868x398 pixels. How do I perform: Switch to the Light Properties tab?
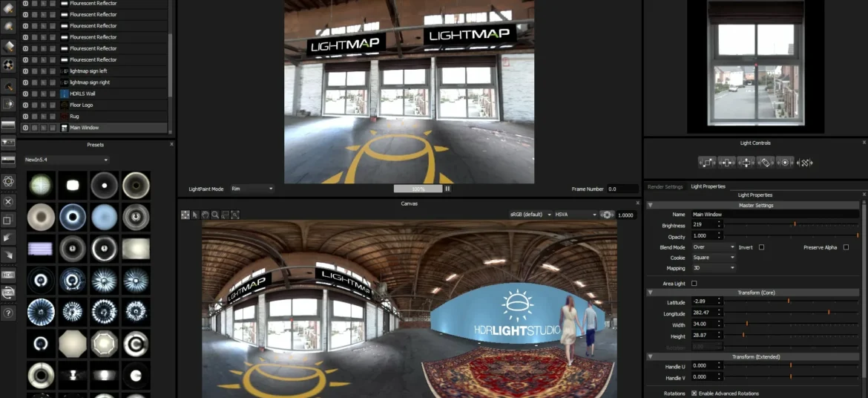(708, 187)
